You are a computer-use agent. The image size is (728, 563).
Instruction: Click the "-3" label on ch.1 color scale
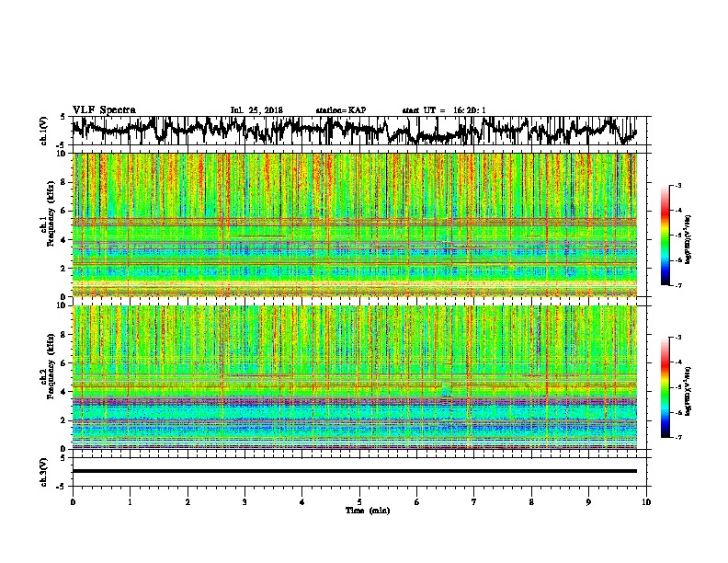pyautogui.click(x=677, y=185)
